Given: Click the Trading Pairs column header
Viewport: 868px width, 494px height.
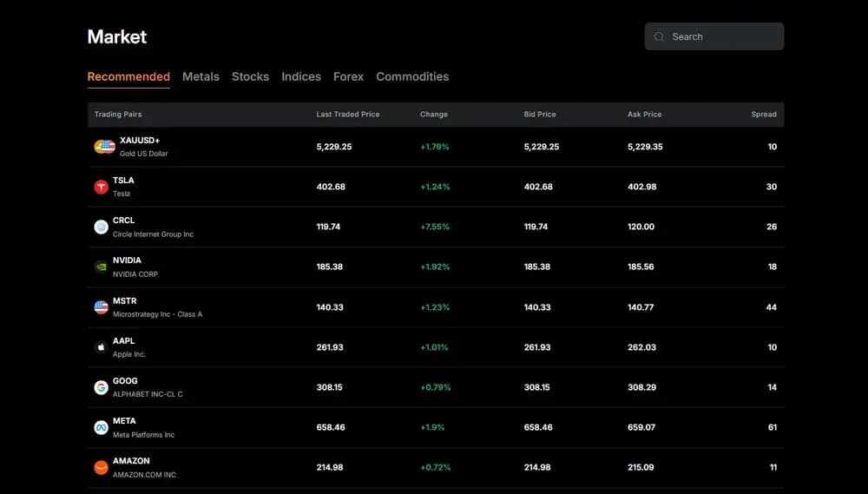Looking at the screenshot, I should 118,114.
